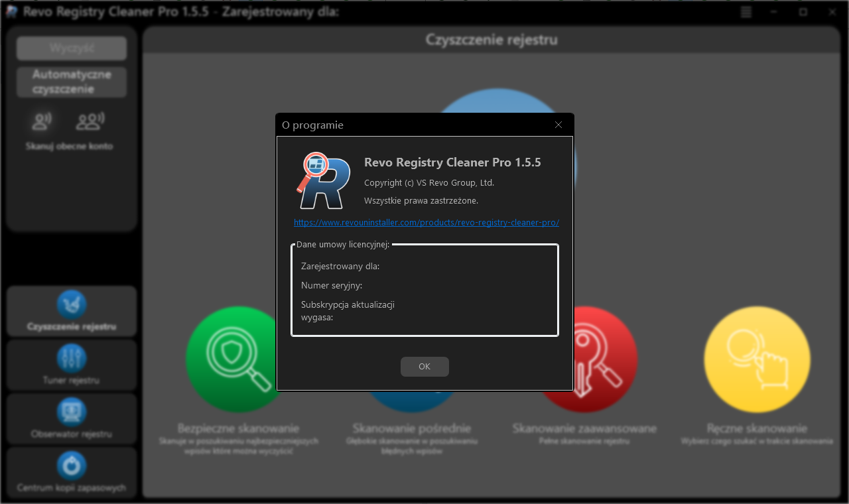Open the revouninstaller.com product page link
The width and height of the screenshot is (849, 504).
(x=426, y=223)
